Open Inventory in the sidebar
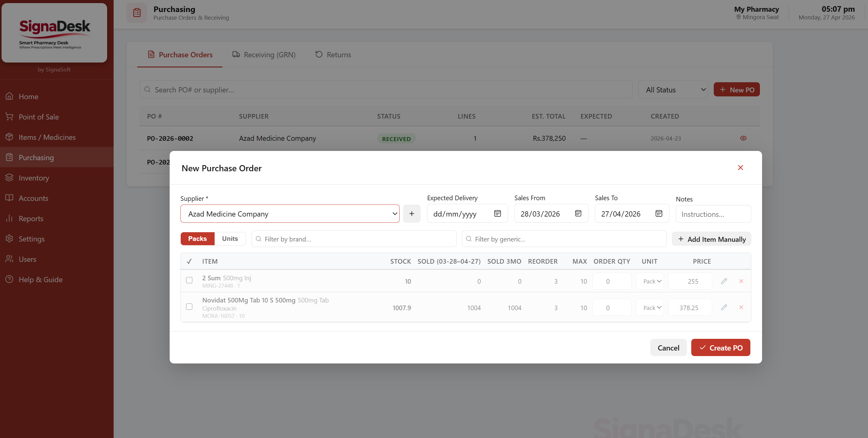Viewport: 868px width, 438px height. (34, 178)
